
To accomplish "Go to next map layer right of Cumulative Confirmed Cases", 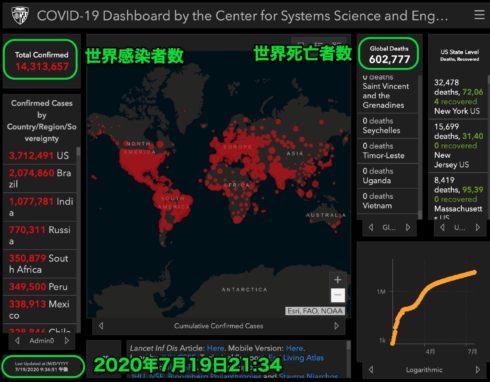I will coord(336,326).
